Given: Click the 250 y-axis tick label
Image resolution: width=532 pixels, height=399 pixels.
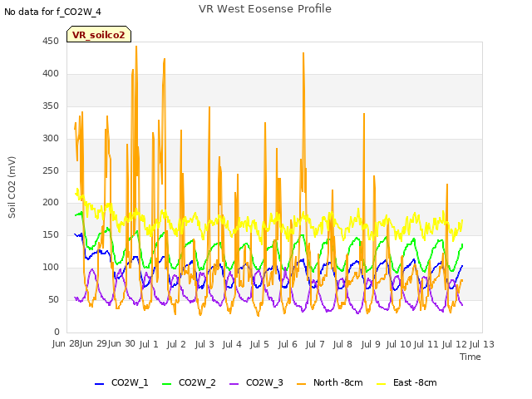Looking at the screenshot, I should tap(51, 170).
